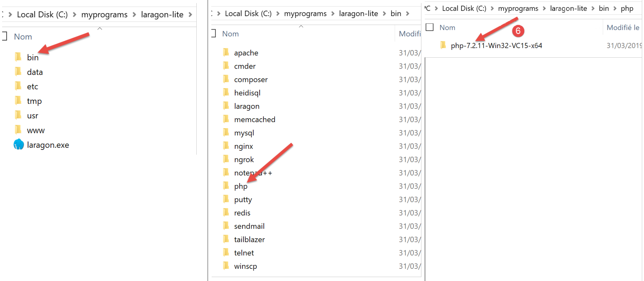Open the apache folder icon
The image size is (644, 281).
(x=226, y=52)
